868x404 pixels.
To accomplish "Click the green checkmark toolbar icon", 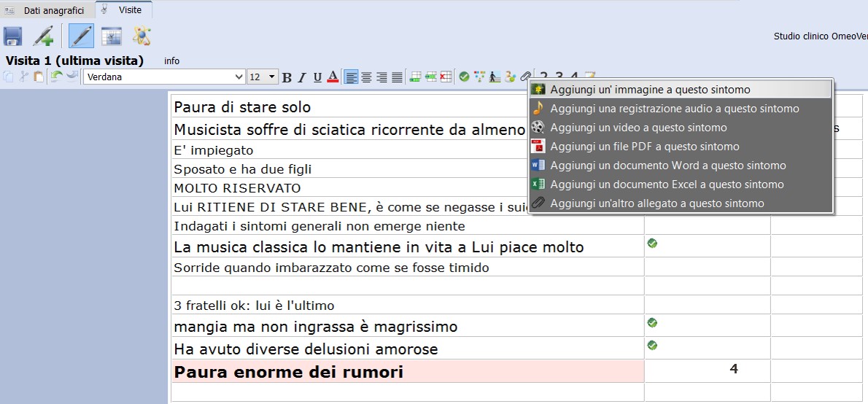I will point(464,77).
